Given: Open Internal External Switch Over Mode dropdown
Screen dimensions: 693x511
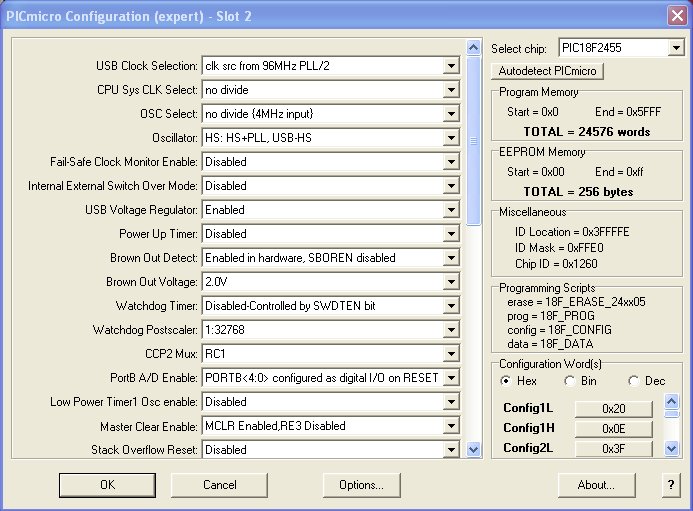Looking at the screenshot, I should click(x=451, y=186).
